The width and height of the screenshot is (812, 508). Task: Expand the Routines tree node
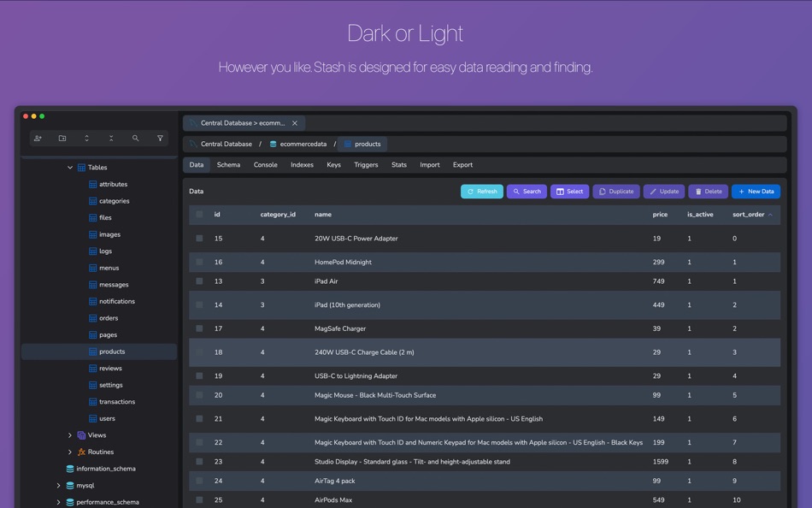(x=70, y=452)
